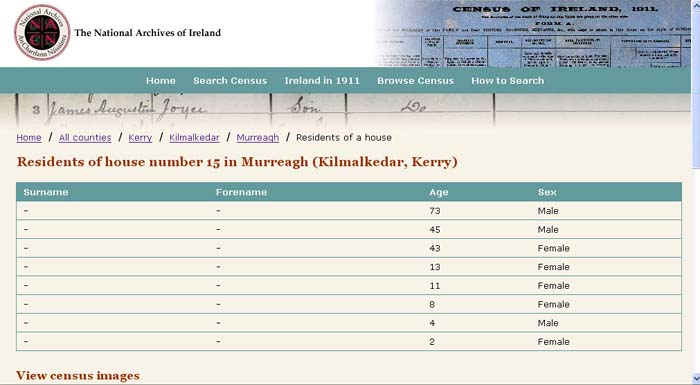Open Browse Census in navigation bar
Viewport: 700px width, 385px height.
tap(415, 81)
